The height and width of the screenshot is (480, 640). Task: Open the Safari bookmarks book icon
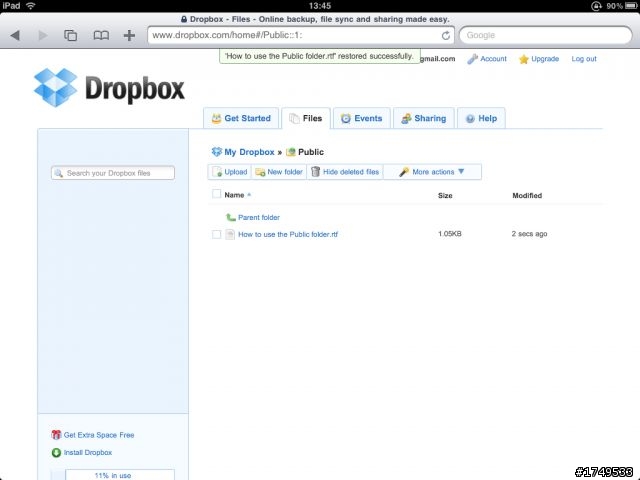click(x=101, y=36)
